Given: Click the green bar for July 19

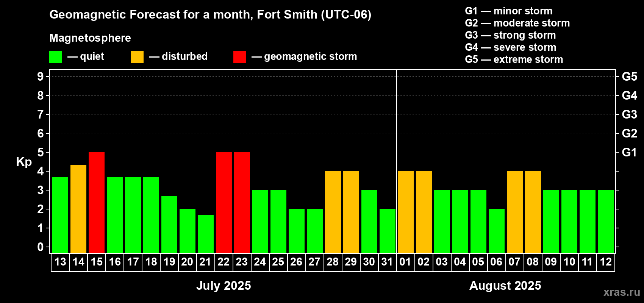Looking at the screenshot, I should [169, 225].
